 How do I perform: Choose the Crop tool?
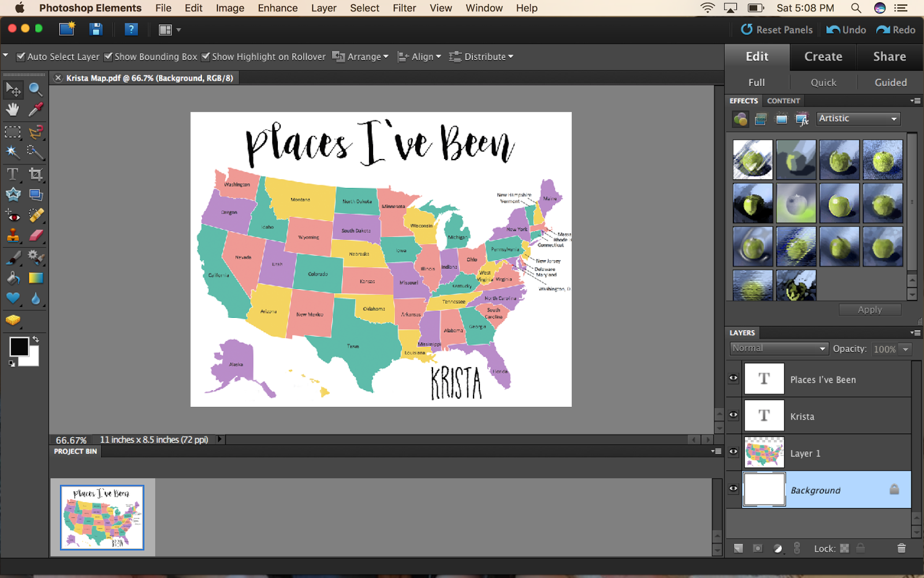coord(36,173)
